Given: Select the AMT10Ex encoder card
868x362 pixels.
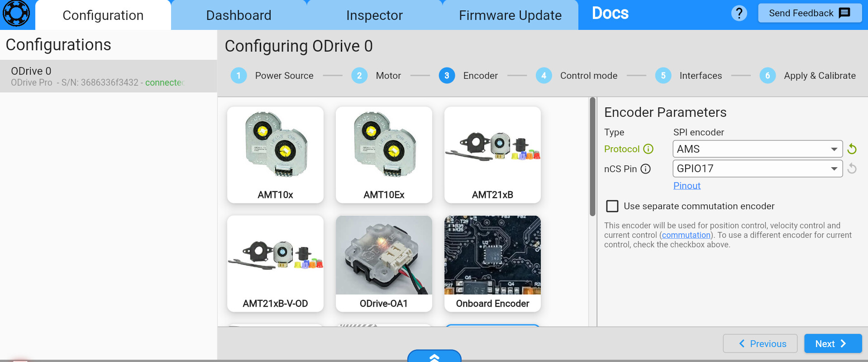Looking at the screenshot, I should click(384, 155).
